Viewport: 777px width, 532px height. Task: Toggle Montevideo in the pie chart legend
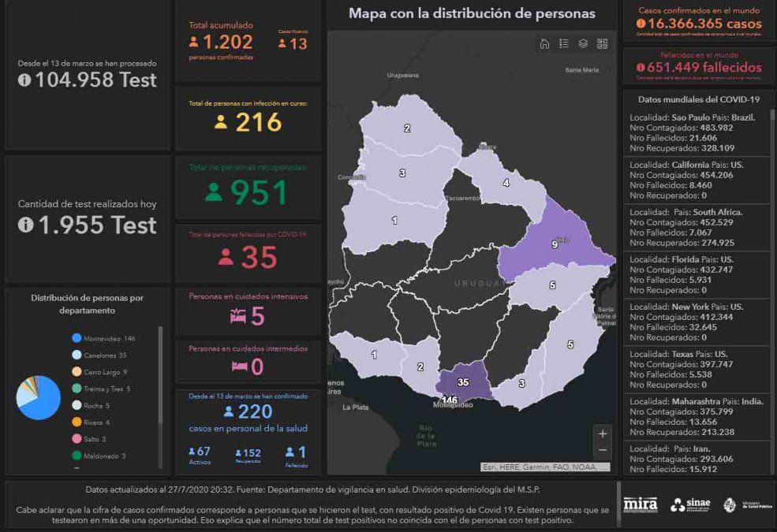[x=77, y=338]
